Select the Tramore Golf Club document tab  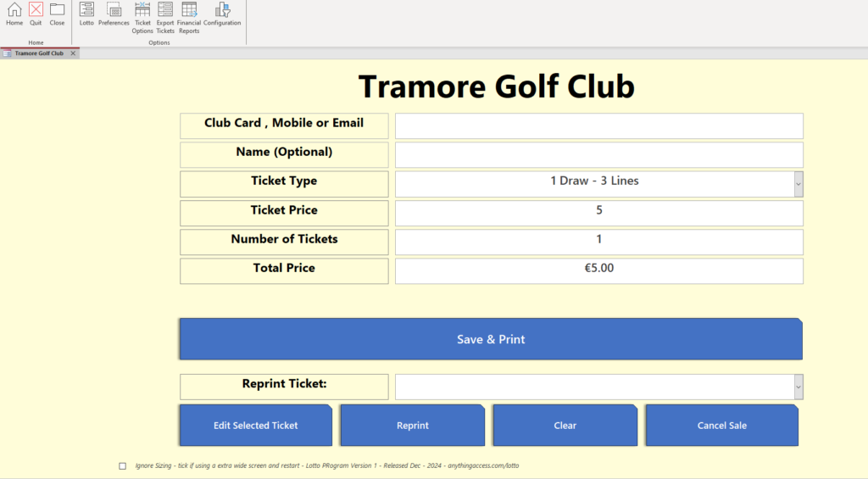(x=39, y=53)
